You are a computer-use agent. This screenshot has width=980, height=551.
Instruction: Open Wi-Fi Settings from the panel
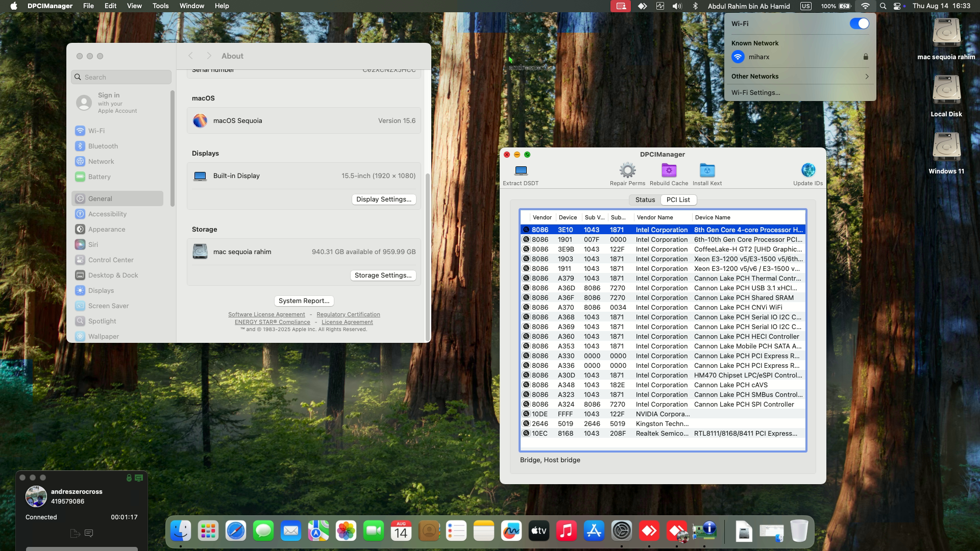coord(755,93)
